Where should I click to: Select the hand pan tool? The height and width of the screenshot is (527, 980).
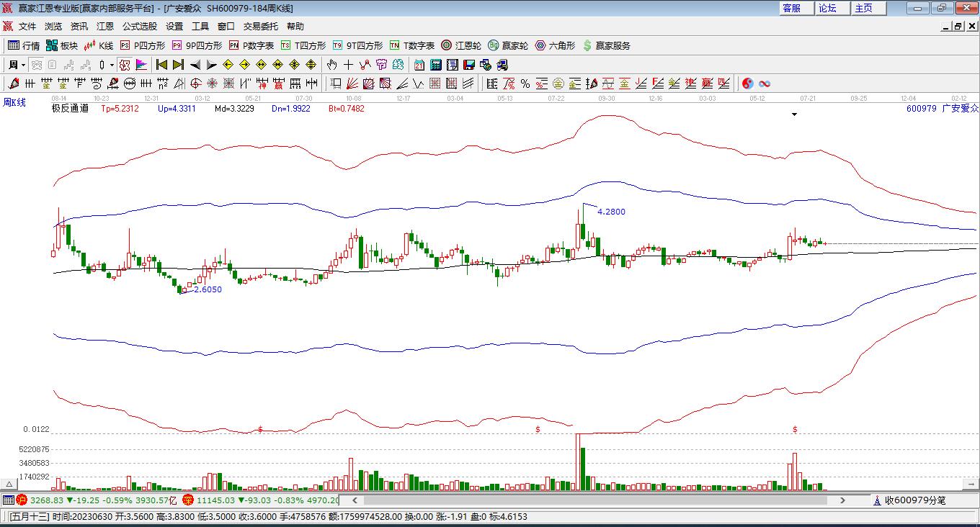click(x=332, y=65)
